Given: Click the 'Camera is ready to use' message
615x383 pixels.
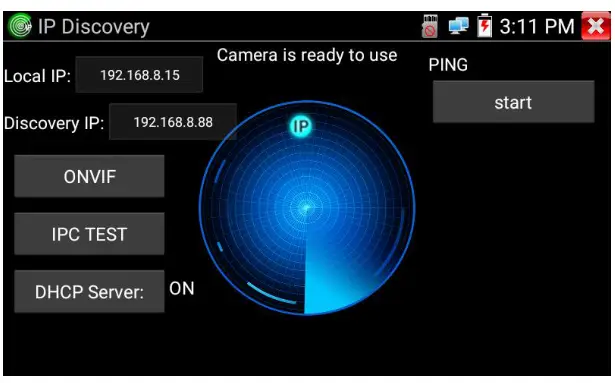Looking at the screenshot, I should (x=307, y=55).
